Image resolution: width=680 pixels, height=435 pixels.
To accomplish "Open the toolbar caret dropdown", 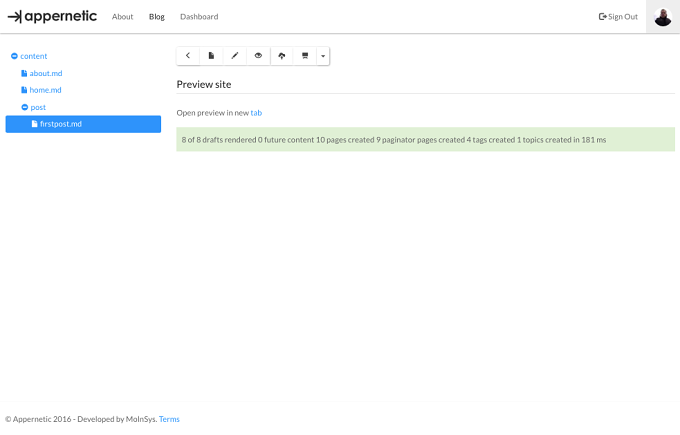I will coord(323,56).
